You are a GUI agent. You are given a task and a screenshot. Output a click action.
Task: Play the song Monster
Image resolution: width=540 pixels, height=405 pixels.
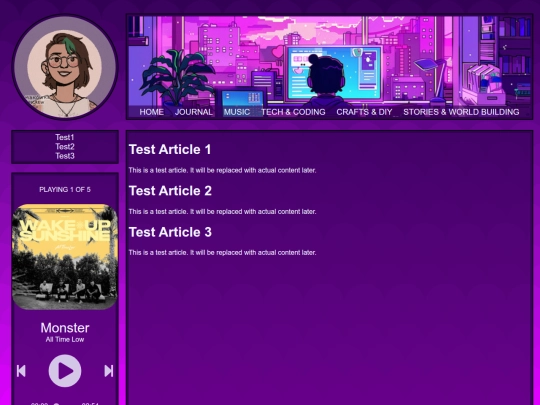[65, 371]
